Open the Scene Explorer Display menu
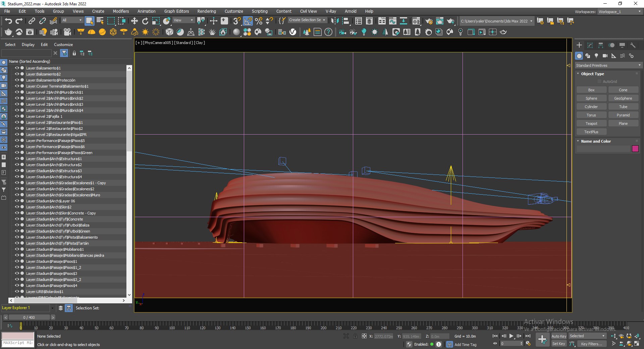644x349 pixels. tap(28, 45)
